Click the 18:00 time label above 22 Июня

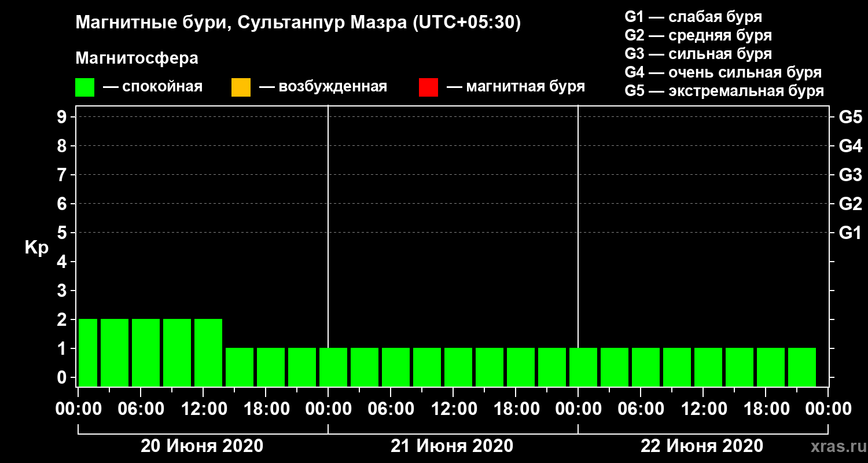766,409
